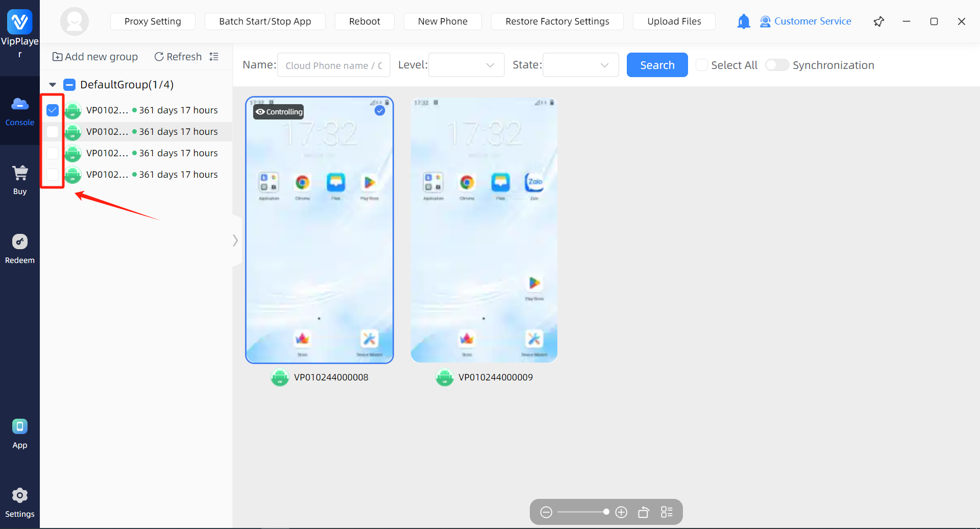Open the Level dropdown
This screenshot has width=980, height=529.
tap(466, 65)
